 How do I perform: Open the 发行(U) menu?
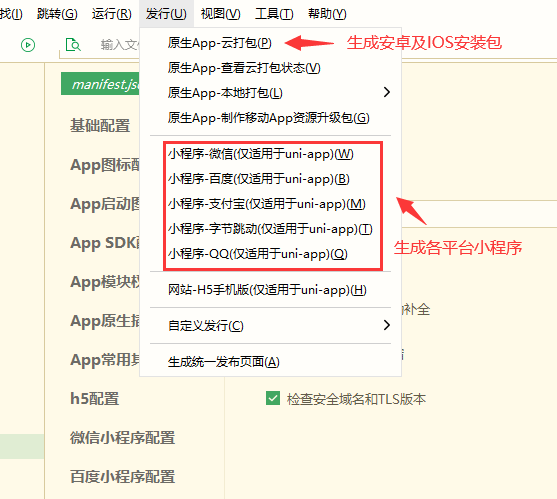[x=166, y=14]
